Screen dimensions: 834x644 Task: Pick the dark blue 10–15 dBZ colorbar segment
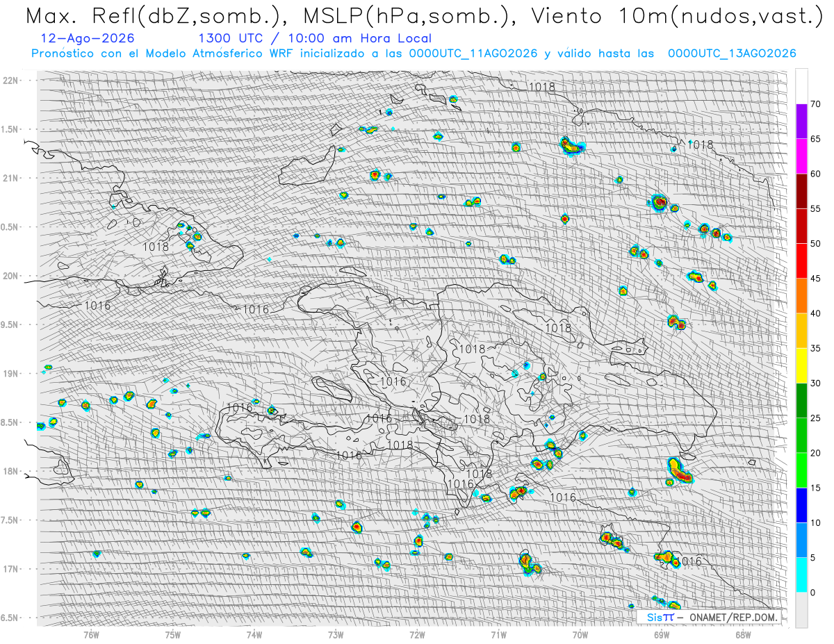801,505
